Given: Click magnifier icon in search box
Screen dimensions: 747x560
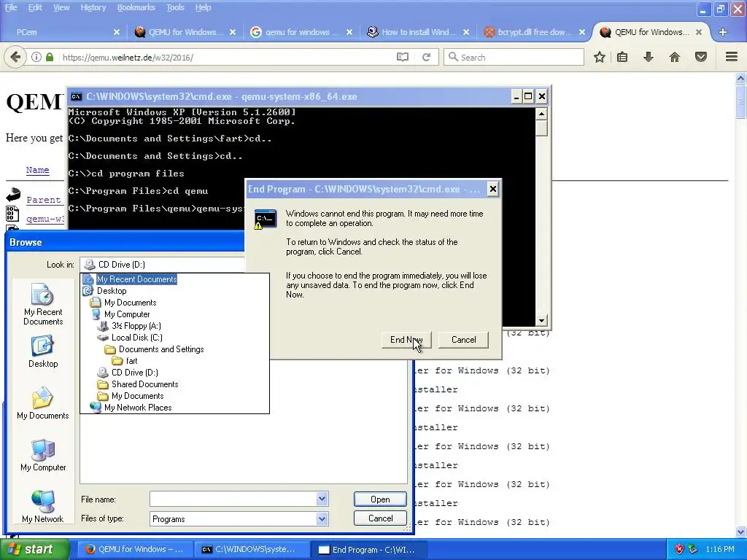Looking at the screenshot, I should click(x=453, y=57).
